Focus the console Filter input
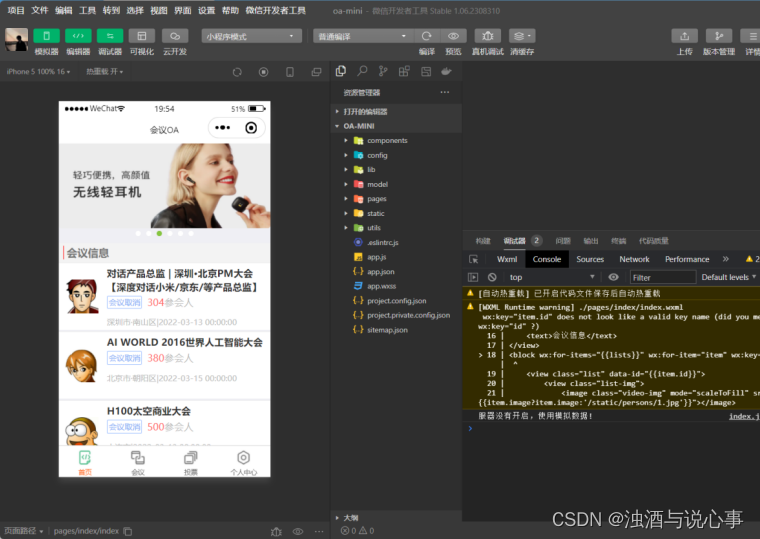The width and height of the screenshot is (760, 539). [x=663, y=277]
